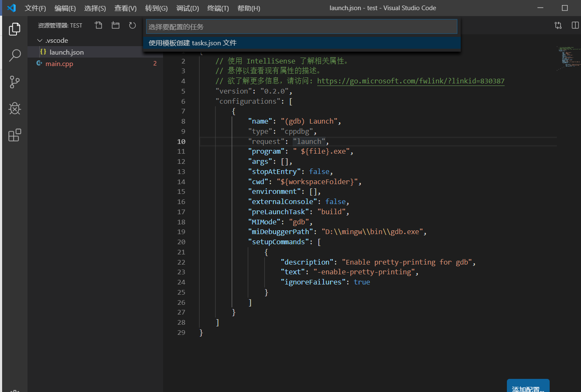The image size is (581, 392).
Task: Click the New Folder icon in explorer
Action: (115, 25)
